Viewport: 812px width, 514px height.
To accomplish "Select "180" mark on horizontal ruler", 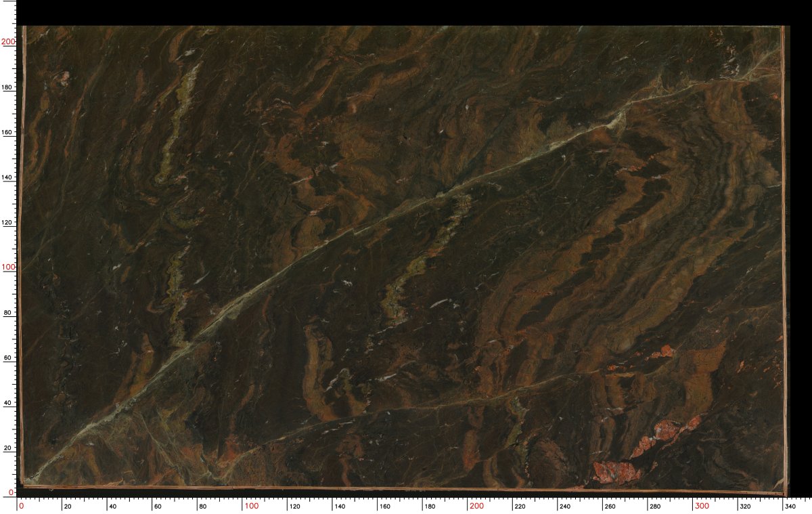I will 430,507.
